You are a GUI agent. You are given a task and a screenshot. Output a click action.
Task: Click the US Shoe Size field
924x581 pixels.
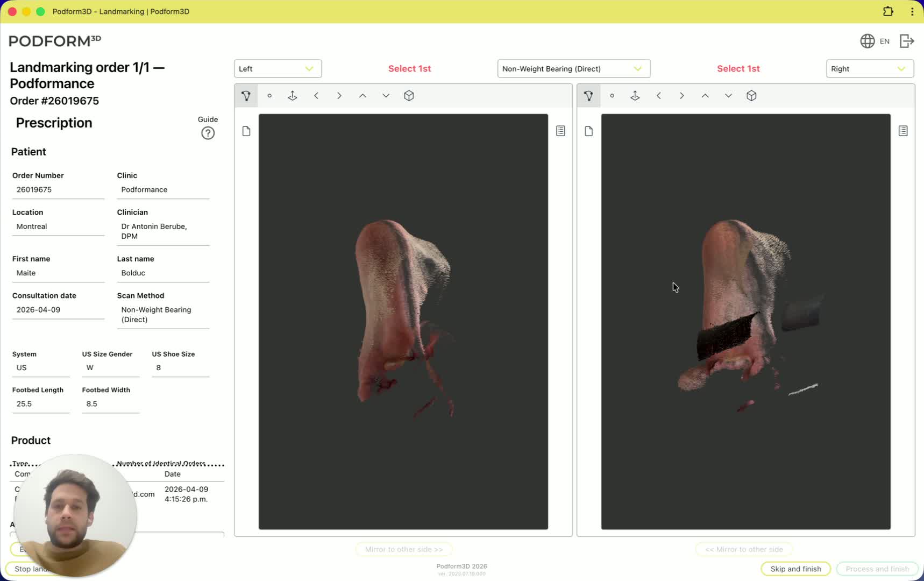[180, 368]
